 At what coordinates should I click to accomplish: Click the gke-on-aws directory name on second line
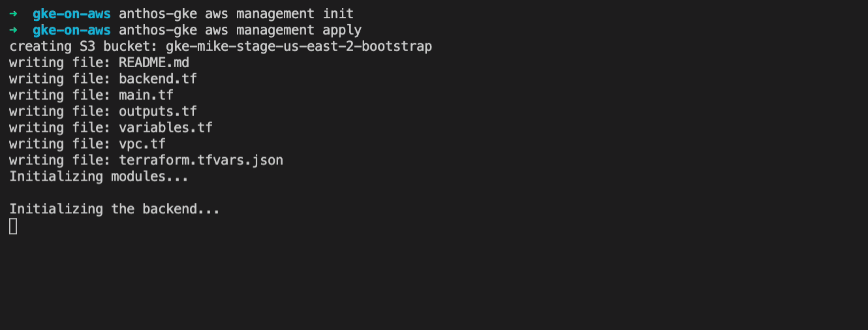pos(72,30)
